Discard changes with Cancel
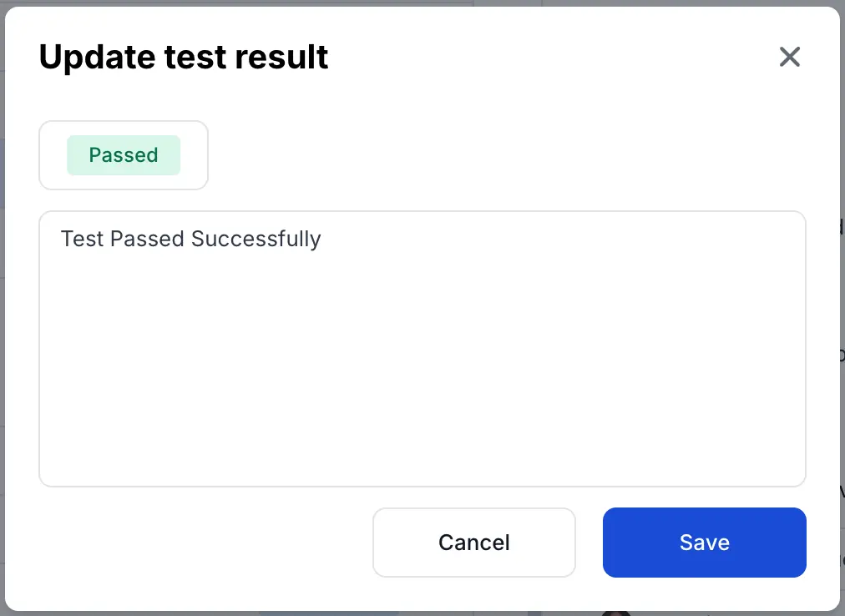845x616 pixels. (473, 543)
